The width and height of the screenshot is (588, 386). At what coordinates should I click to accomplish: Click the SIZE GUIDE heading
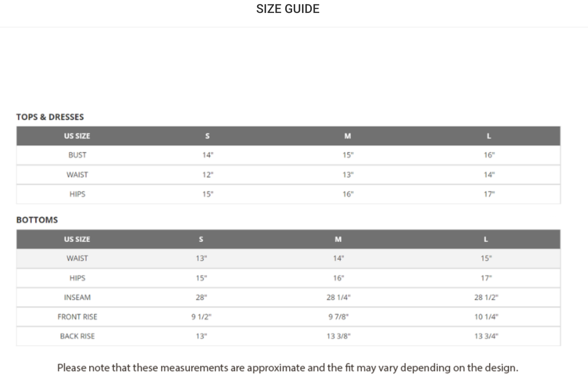(x=288, y=9)
